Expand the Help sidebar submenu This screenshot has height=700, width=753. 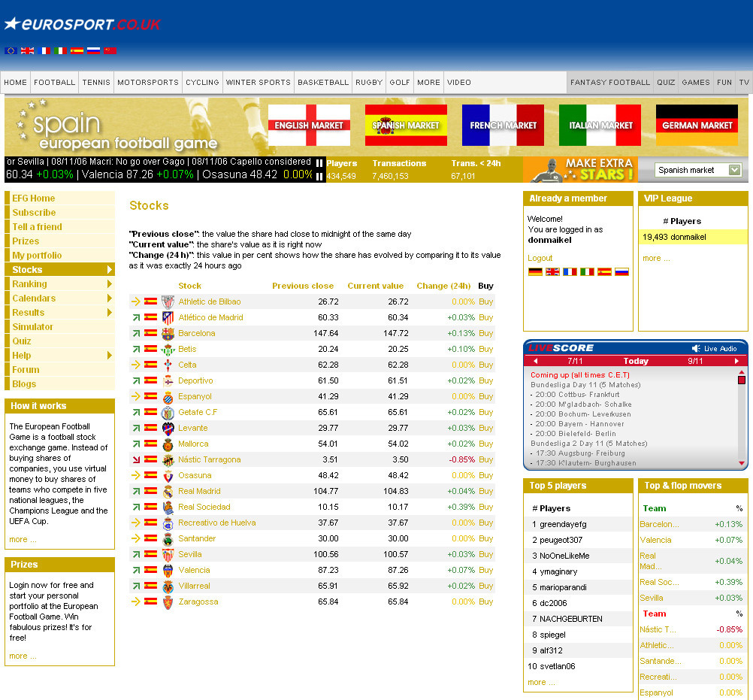click(x=110, y=356)
